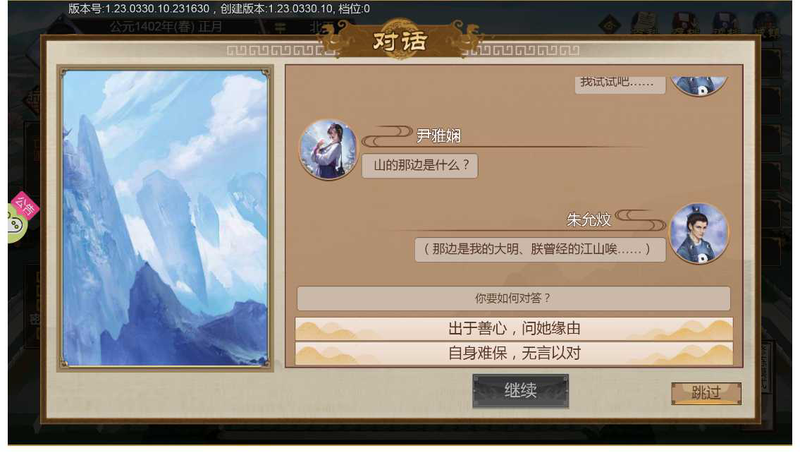The width and height of the screenshot is (800, 453).
Task: Click the bubble 那边是我的大明、朕曾经的江山唉
Action: coord(540,250)
